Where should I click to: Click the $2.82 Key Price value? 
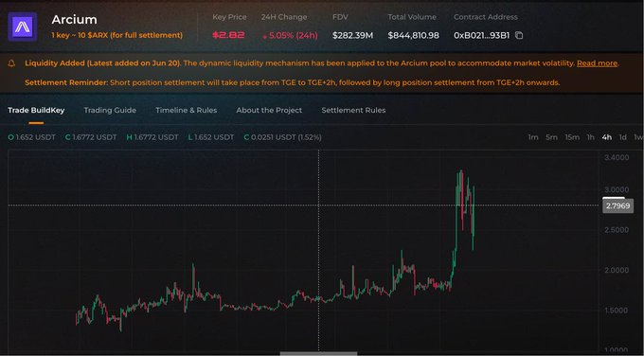pyautogui.click(x=228, y=35)
